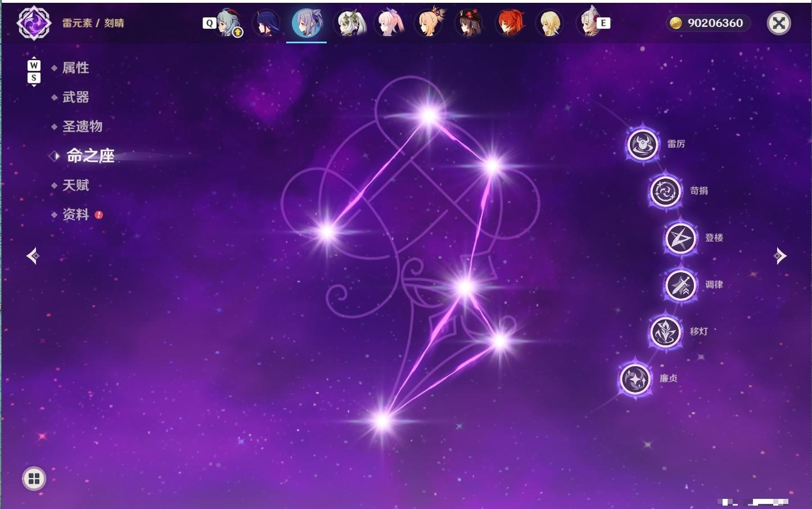Select the blonde-haired character avatar
This screenshot has width=812, height=509.
point(549,24)
